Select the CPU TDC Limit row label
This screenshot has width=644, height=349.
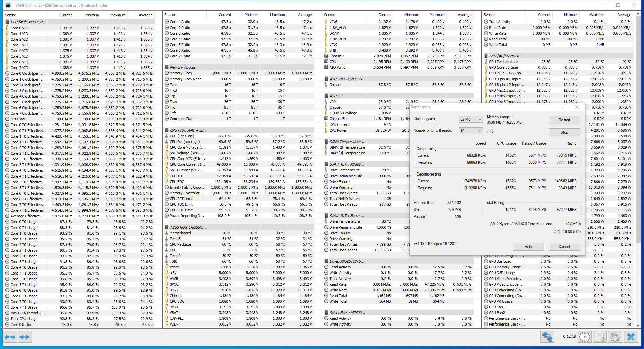[x=181, y=204]
